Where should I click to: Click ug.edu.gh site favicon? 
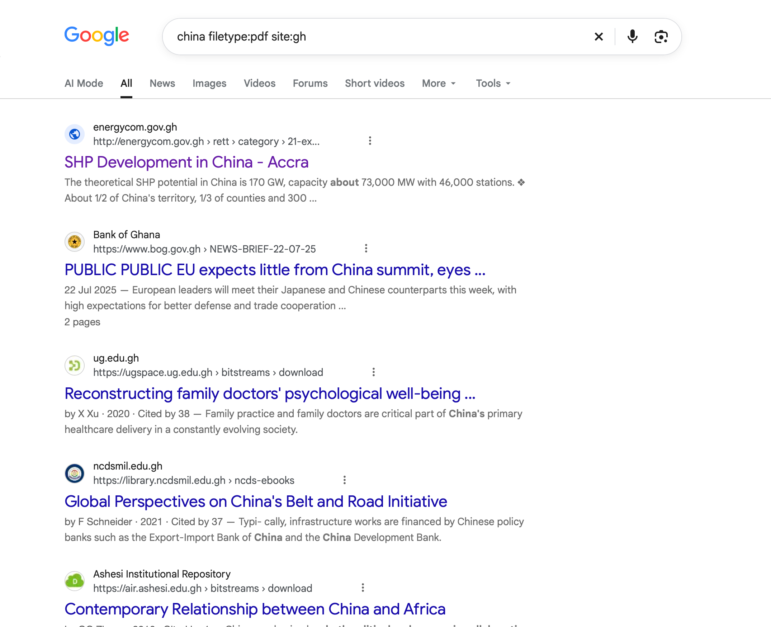(x=75, y=365)
